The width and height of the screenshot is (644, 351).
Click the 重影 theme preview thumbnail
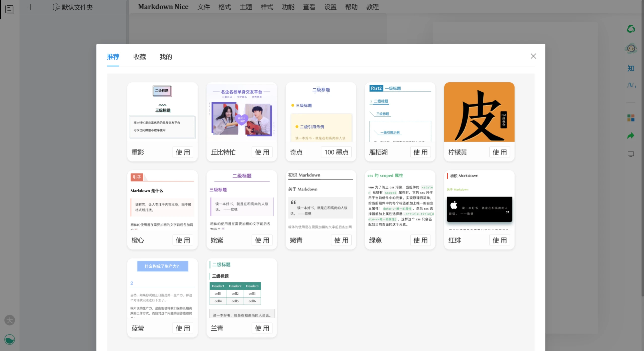pos(162,112)
